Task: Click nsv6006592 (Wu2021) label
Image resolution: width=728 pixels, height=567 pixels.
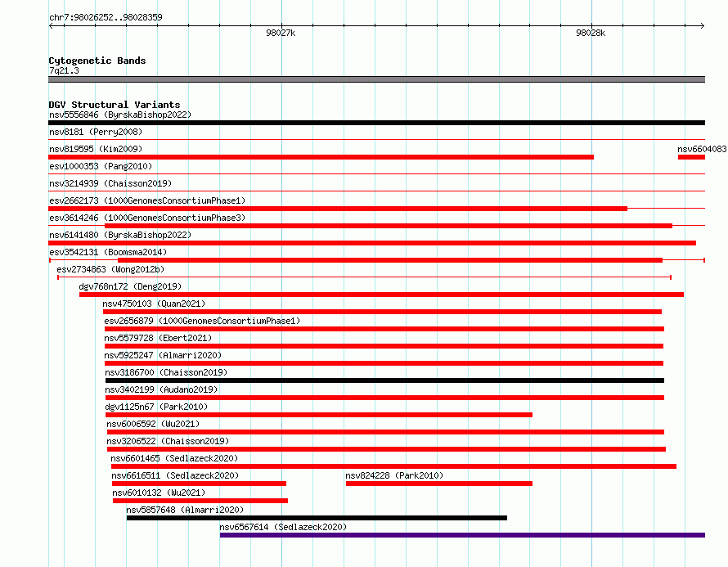Action: pos(153,424)
